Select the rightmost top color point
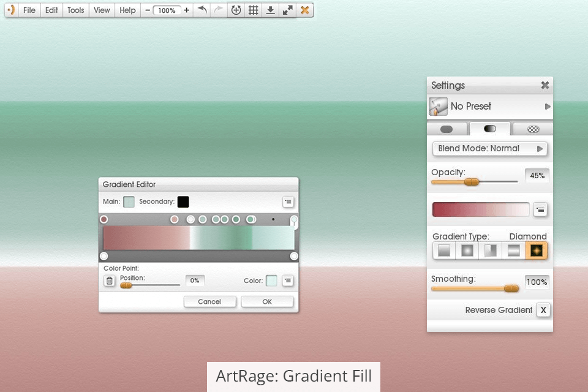588x392 pixels. tap(294, 219)
